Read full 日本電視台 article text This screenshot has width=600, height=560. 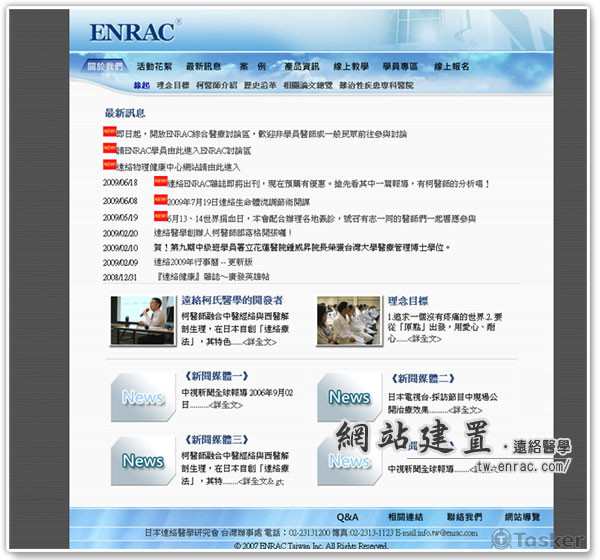click(x=465, y=410)
